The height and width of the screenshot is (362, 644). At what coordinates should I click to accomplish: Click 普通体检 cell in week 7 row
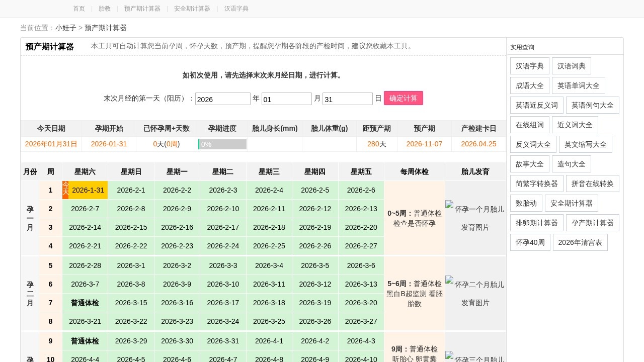click(x=85, y=303)
